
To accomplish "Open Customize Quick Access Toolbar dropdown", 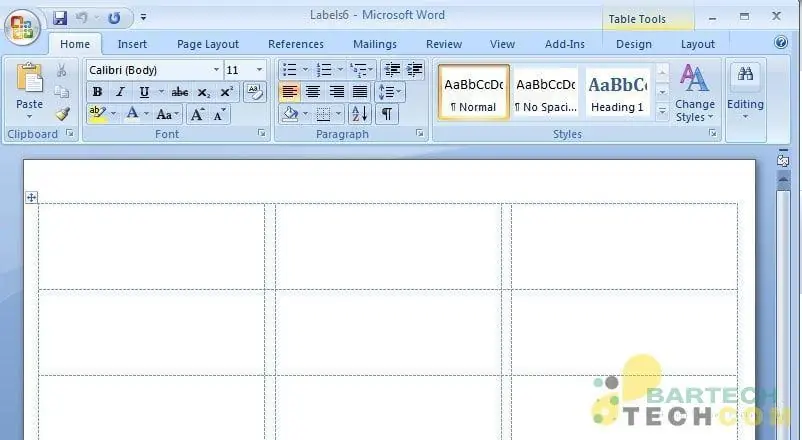I will (143, 17).
